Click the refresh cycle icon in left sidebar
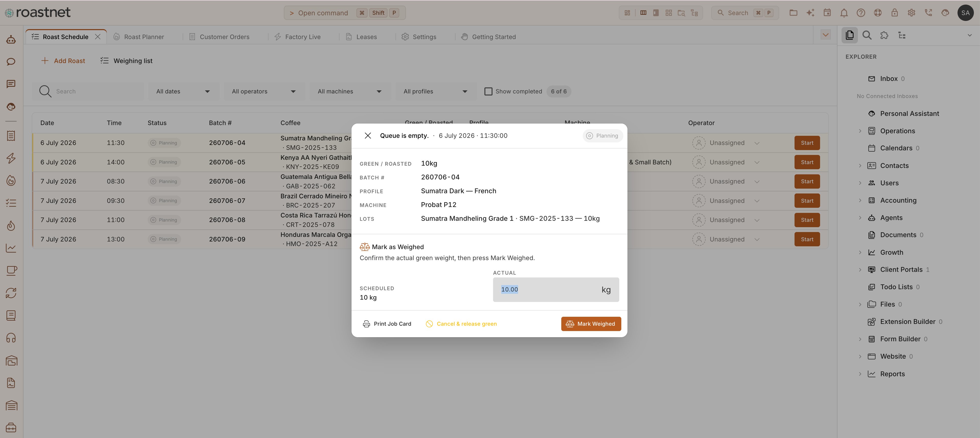This screenshot has height=438, width=980. (11, 293)
